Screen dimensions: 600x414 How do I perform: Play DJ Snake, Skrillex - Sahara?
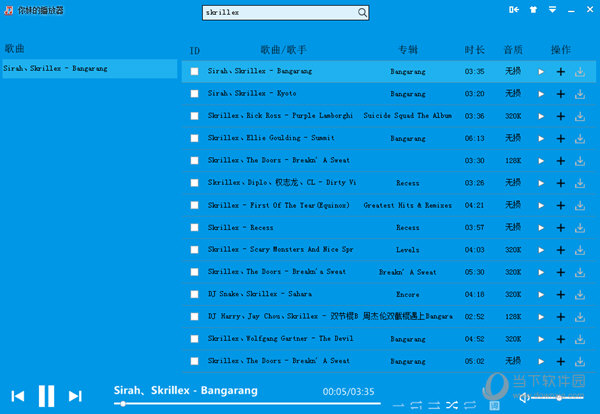coord(541,295)
